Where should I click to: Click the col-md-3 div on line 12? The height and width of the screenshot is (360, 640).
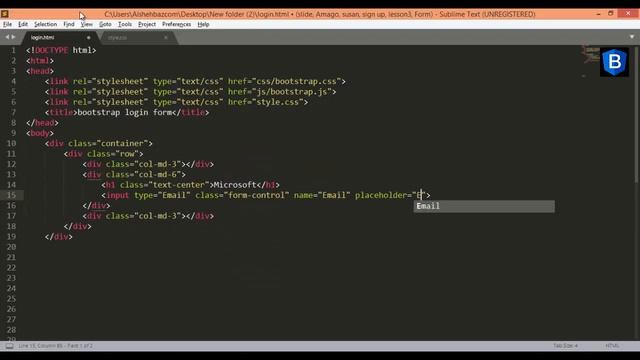[x=148, y=164]
